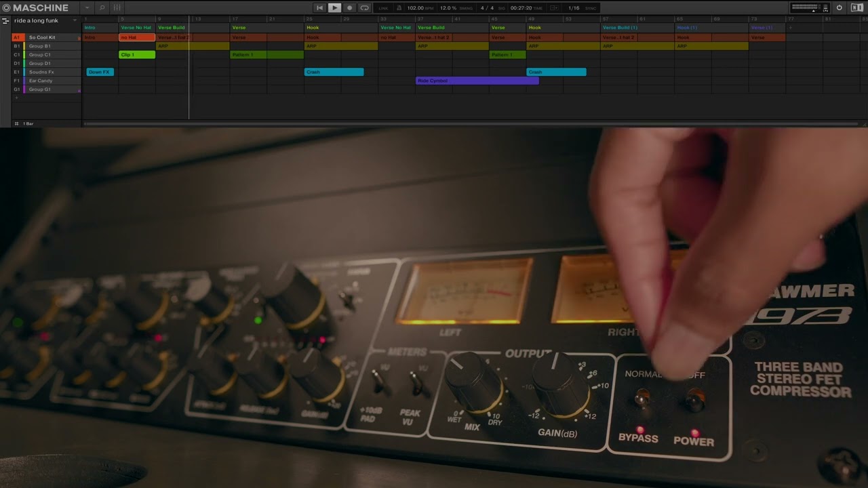Toggle the audio engine power button
The height and width of the screenshot is (488, 868).
pos(839,7)
